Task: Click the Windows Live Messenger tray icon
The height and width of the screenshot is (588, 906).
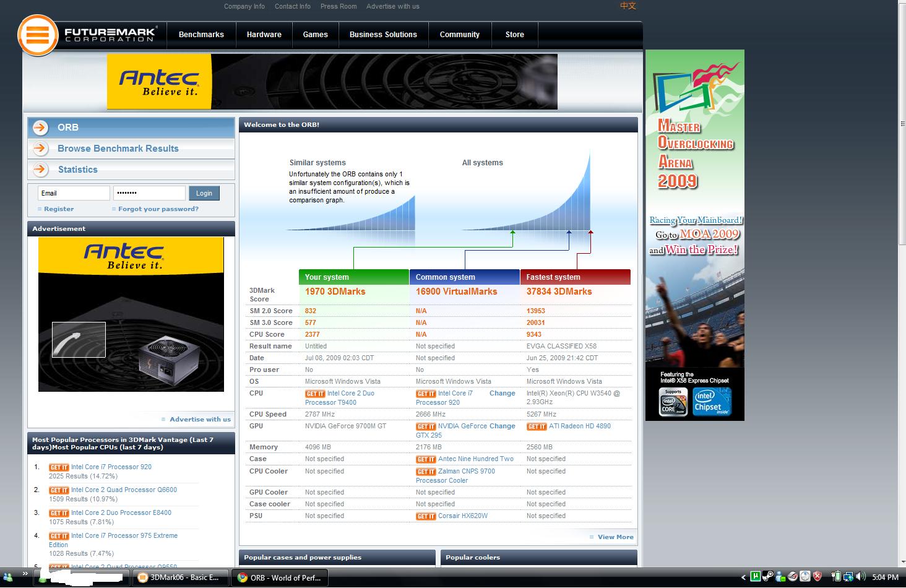Action: coord(780,577)
